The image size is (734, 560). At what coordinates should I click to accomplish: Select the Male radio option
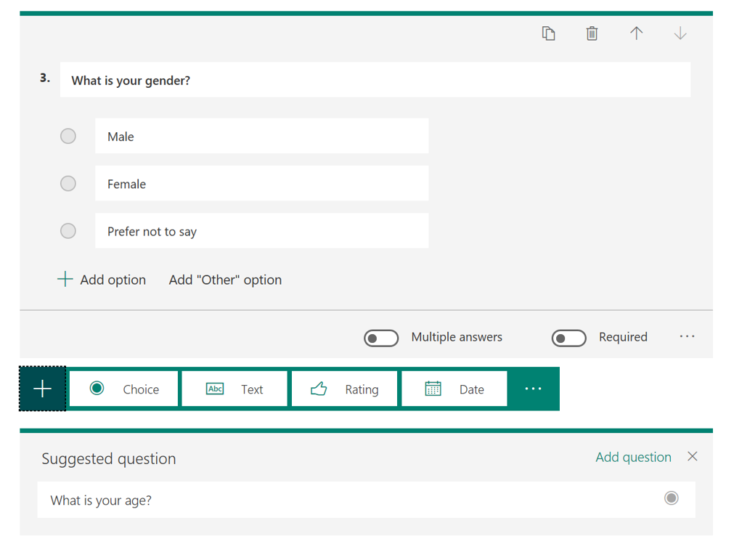[68, 136]
